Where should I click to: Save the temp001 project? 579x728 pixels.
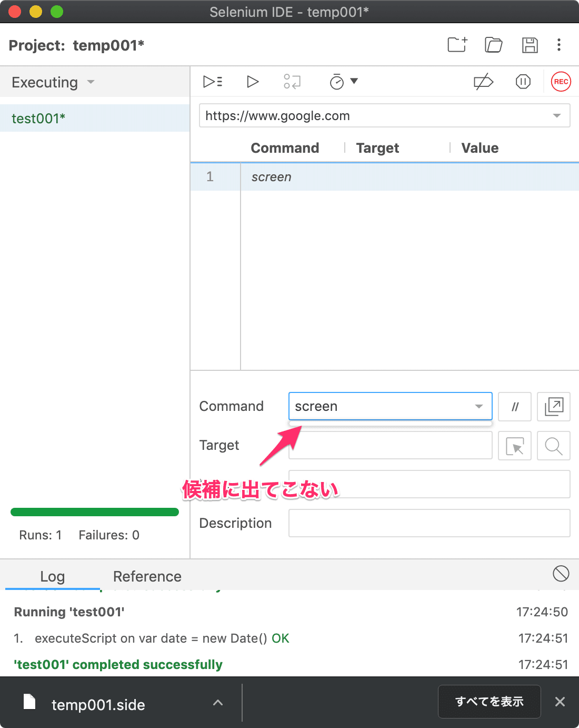[530, 45]
